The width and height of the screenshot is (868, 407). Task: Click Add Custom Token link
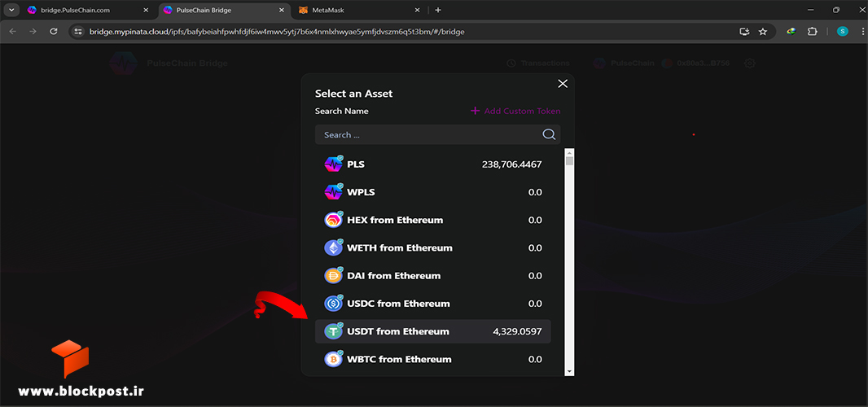point(515,111)
